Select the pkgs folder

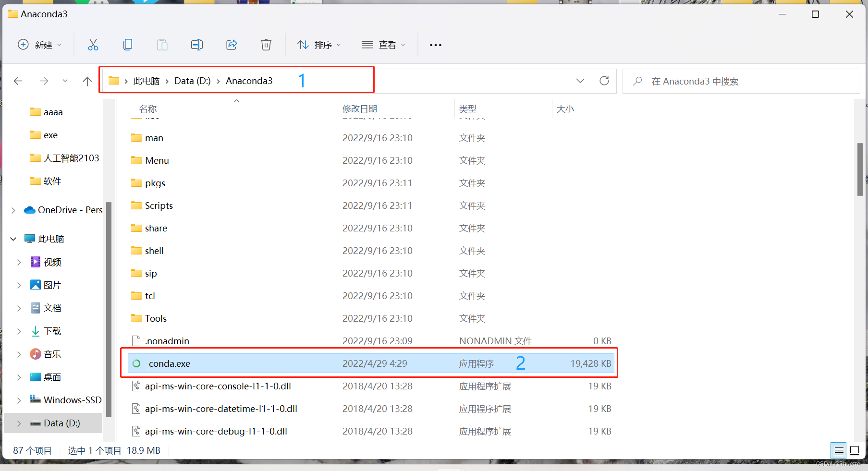click(x=155, y=183)
